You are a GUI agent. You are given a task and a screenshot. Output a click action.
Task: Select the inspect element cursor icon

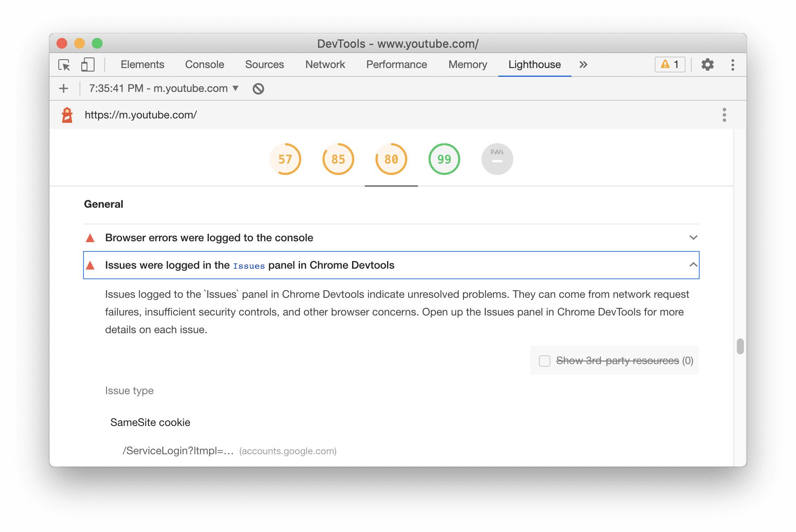64,65
